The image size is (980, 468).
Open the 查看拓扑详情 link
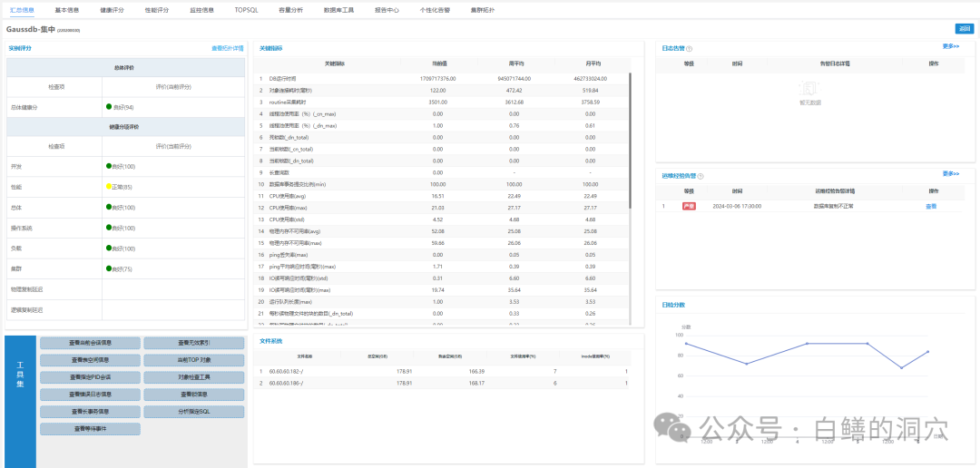(228, 47)
